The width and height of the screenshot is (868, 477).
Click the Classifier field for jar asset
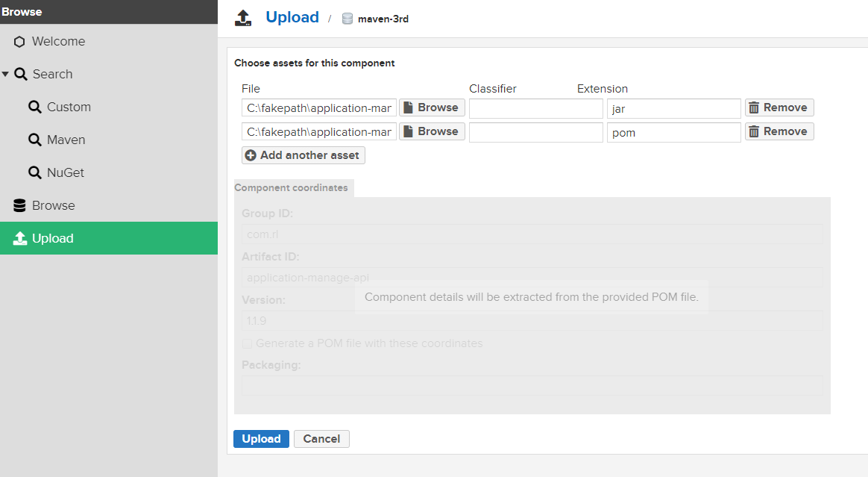coord(535,108)
